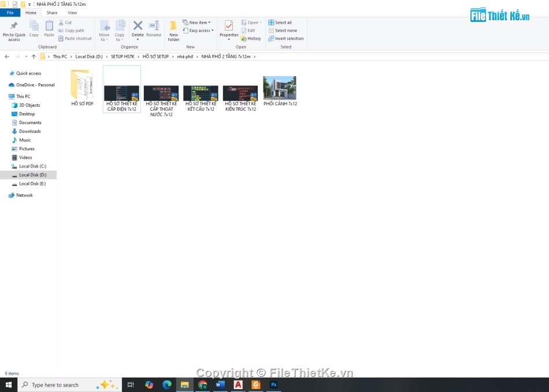
Task: Create a New folder from ribbon
Action: [x=173, y=28]
